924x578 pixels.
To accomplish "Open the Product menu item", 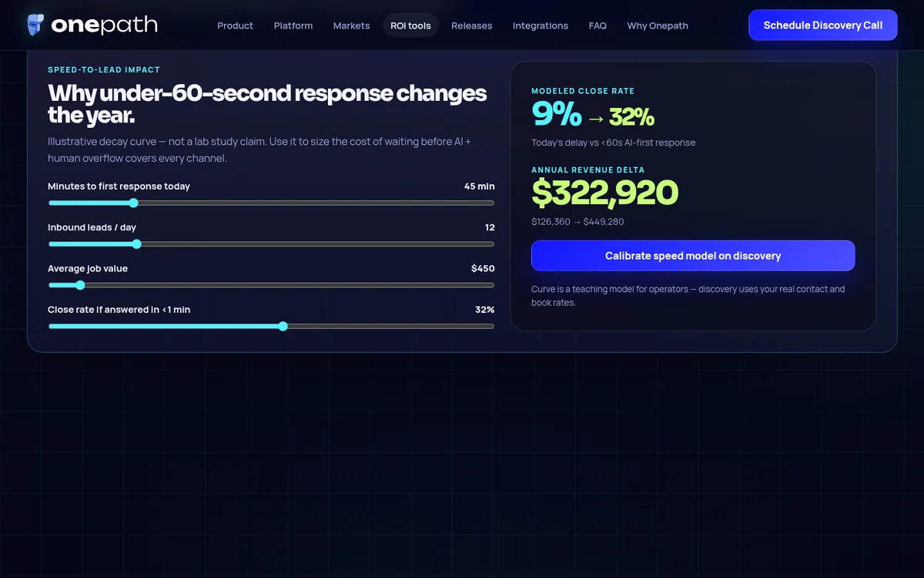I will pos(235,25).
